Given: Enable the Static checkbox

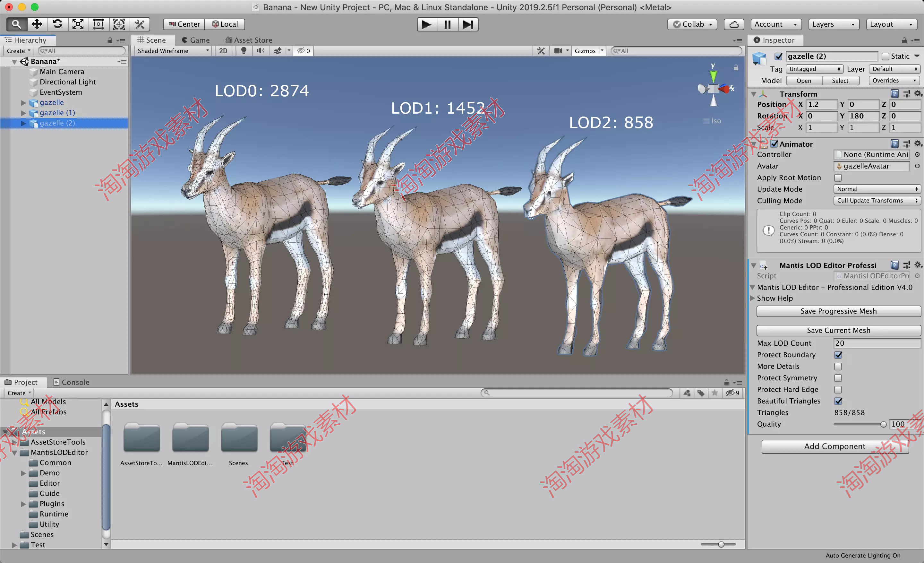Looking at the screenshot, I should pos(886,56).
